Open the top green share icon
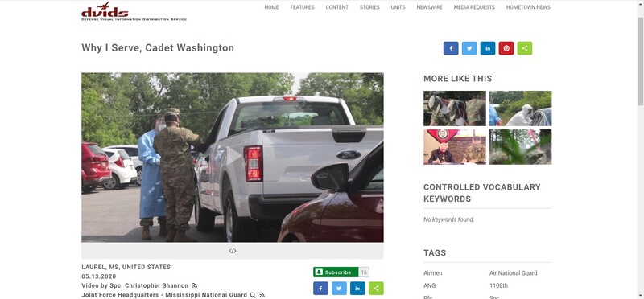Viewport: 644px width, 299px height. 525,48
